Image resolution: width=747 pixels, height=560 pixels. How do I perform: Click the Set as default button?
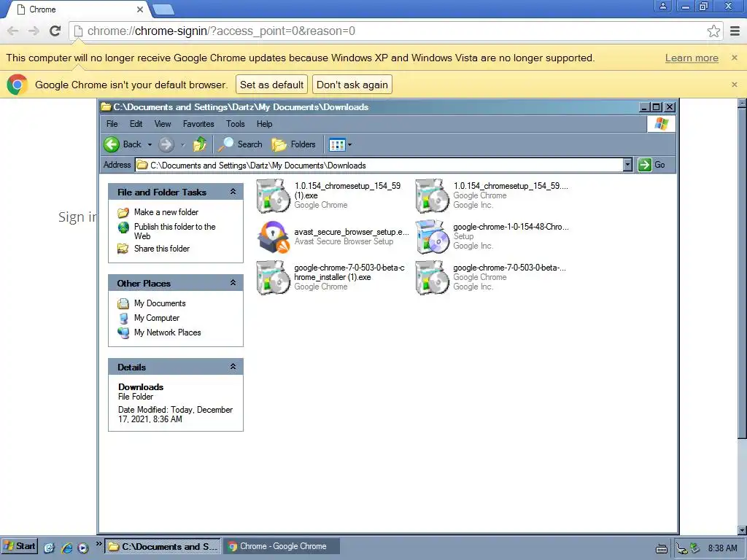coord(271,85)
